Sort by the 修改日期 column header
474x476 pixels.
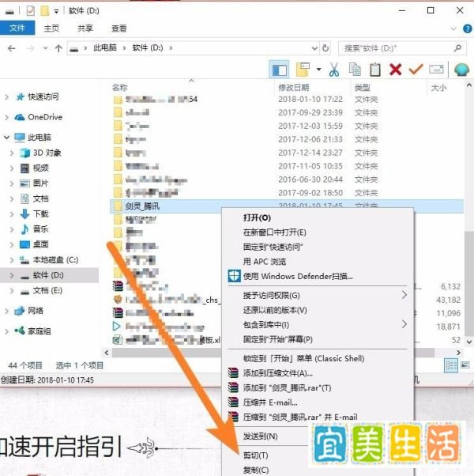(294, 88)
